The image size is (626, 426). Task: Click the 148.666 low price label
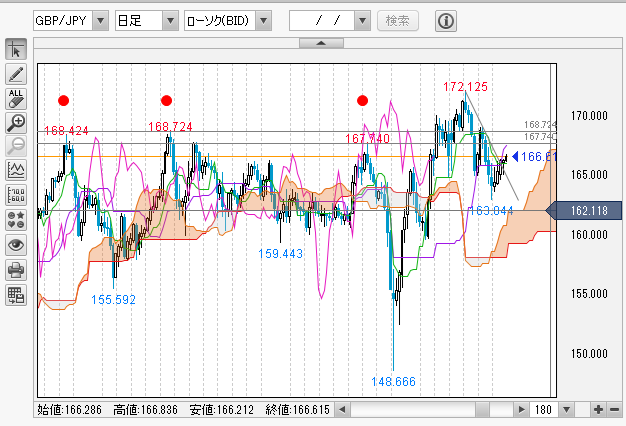[393, 382]
